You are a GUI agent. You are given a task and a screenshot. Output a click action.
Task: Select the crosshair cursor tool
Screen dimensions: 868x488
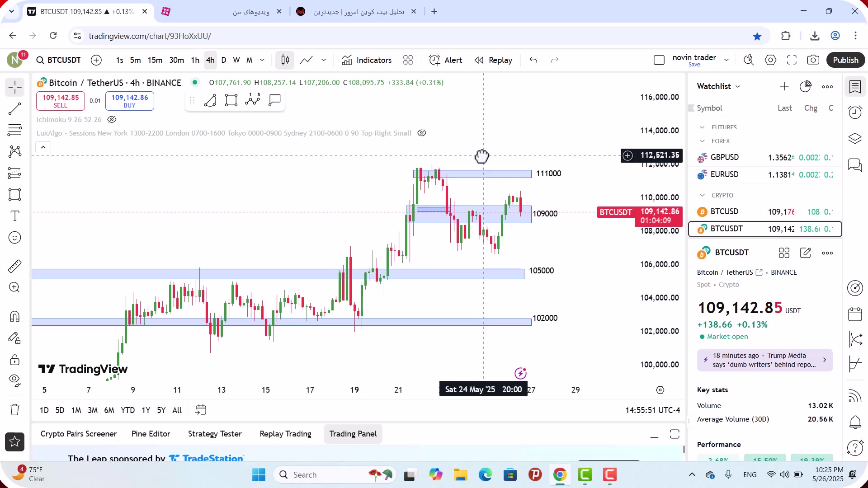[x=14, y=87]
